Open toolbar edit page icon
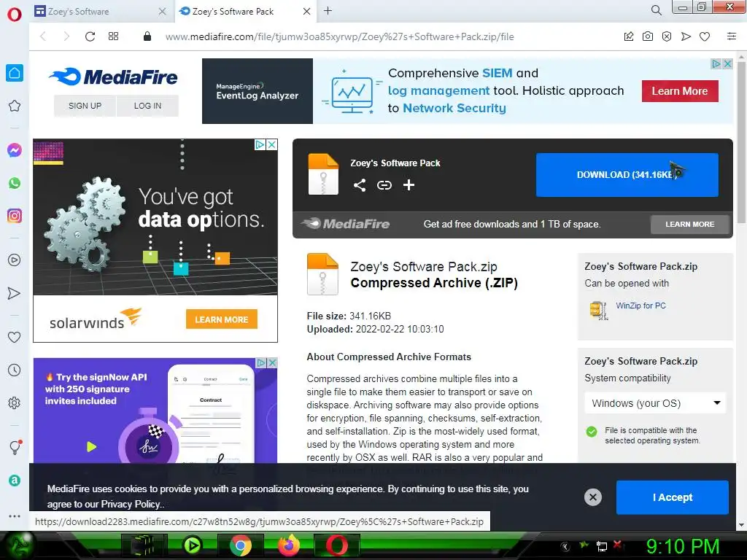 (629, 36)
